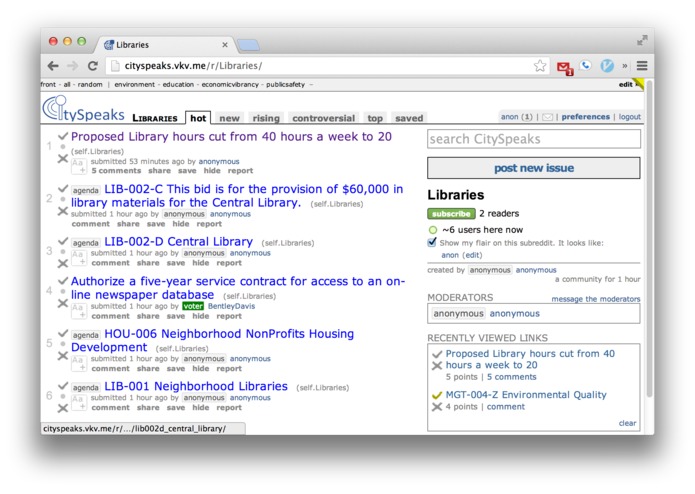Upvote the LIB-002-C bid post
Image resolution: width=695 pixels, height=494 pixels.
click(63, 189)
